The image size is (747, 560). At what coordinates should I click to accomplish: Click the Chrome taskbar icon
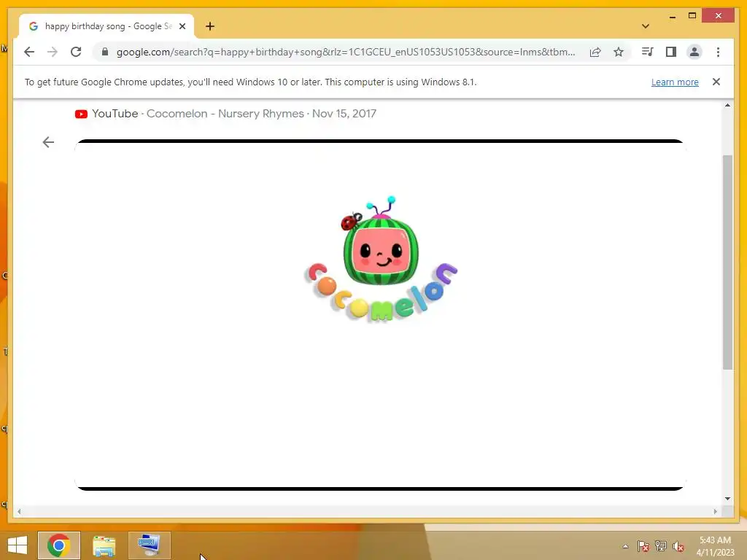click(58, 545)
